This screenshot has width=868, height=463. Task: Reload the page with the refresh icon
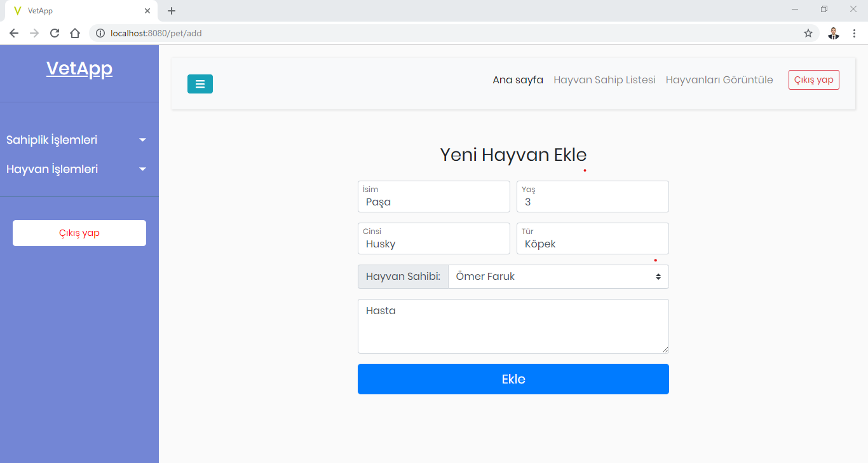pyautogui.click(x=55, y=33)
